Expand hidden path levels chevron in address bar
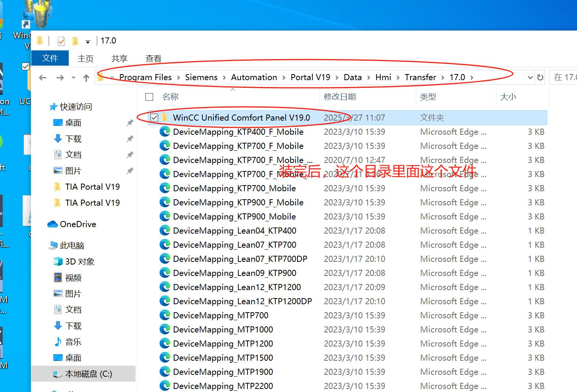The width and height of the screenshot is (577, 392). tap(112, 77)
